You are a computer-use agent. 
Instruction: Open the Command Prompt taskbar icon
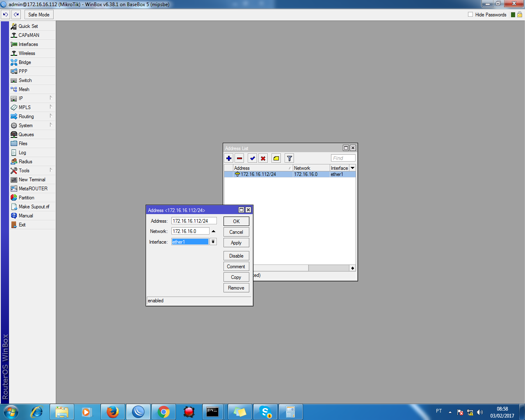click(212, 412)
